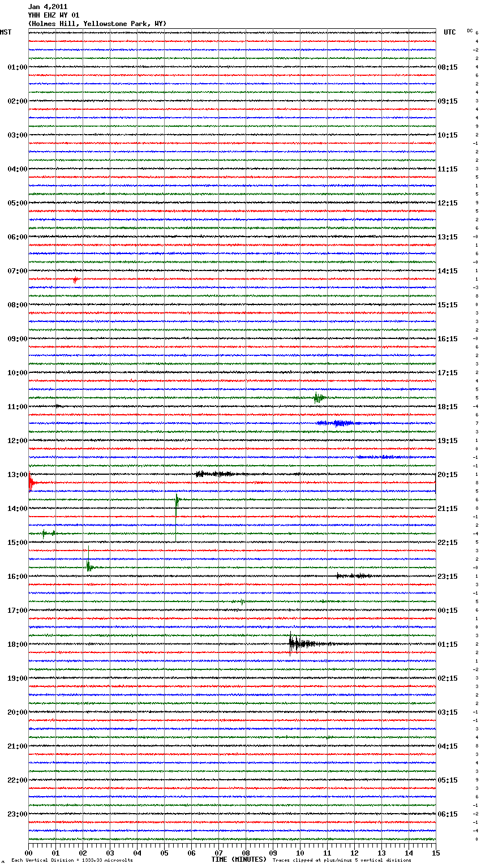The width and height of the screenshot is (481, 868).
Task: Click the '05:00' MST time label
Action: (18, 203)
